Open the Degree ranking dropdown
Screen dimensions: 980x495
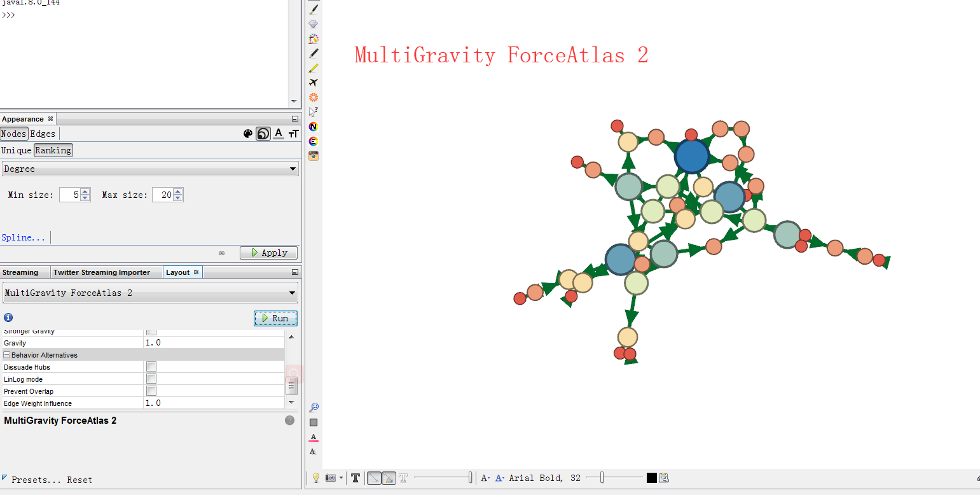pos(150,169)
